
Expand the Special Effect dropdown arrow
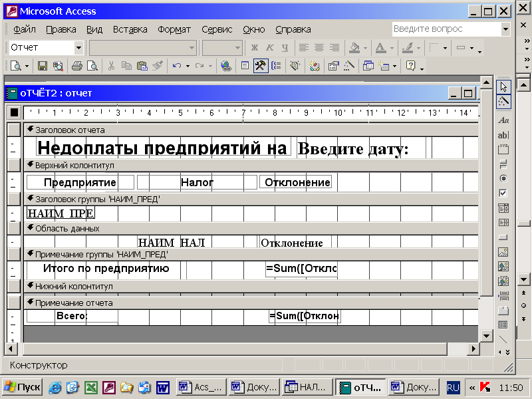(472, 48)
